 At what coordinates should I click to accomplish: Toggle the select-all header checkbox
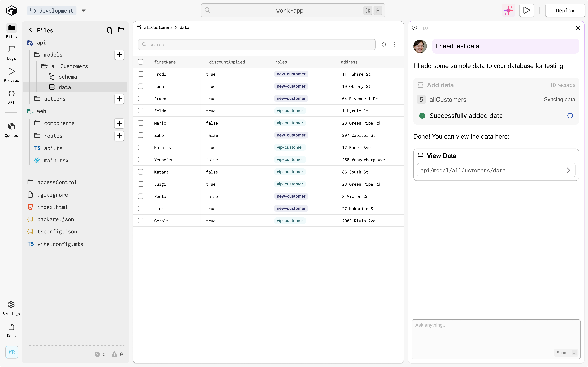tap(141, 62)
